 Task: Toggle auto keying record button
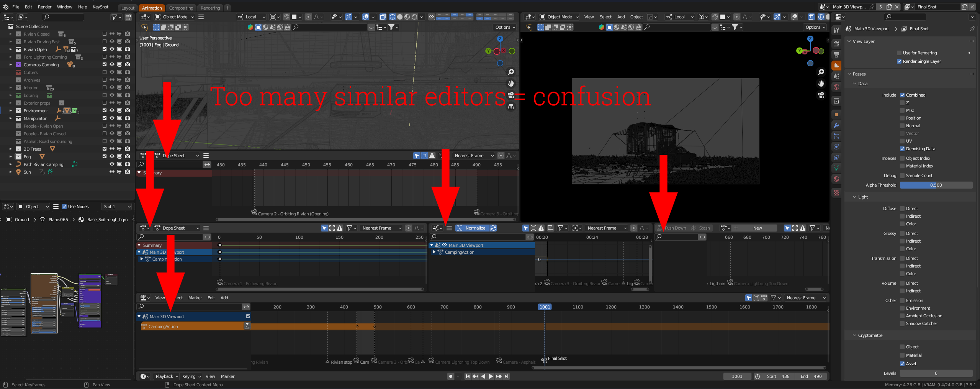click(451, 376)
